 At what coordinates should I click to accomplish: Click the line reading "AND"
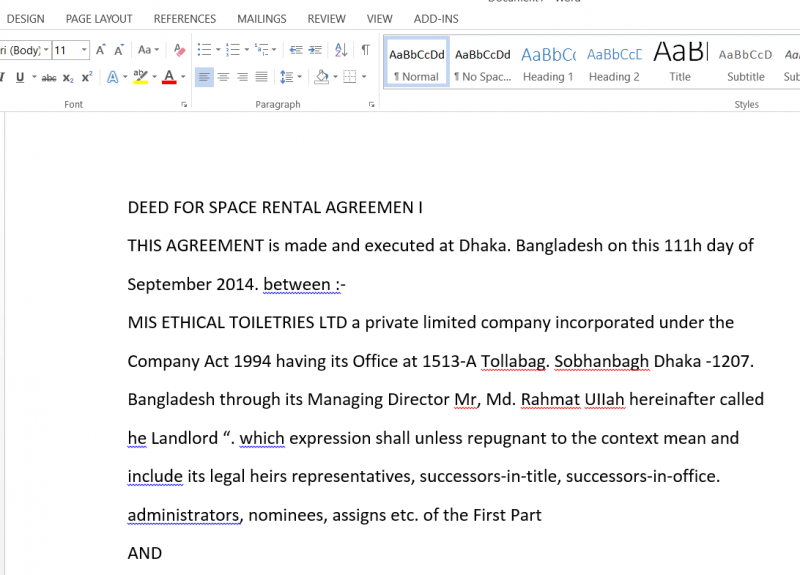[145, 554]
